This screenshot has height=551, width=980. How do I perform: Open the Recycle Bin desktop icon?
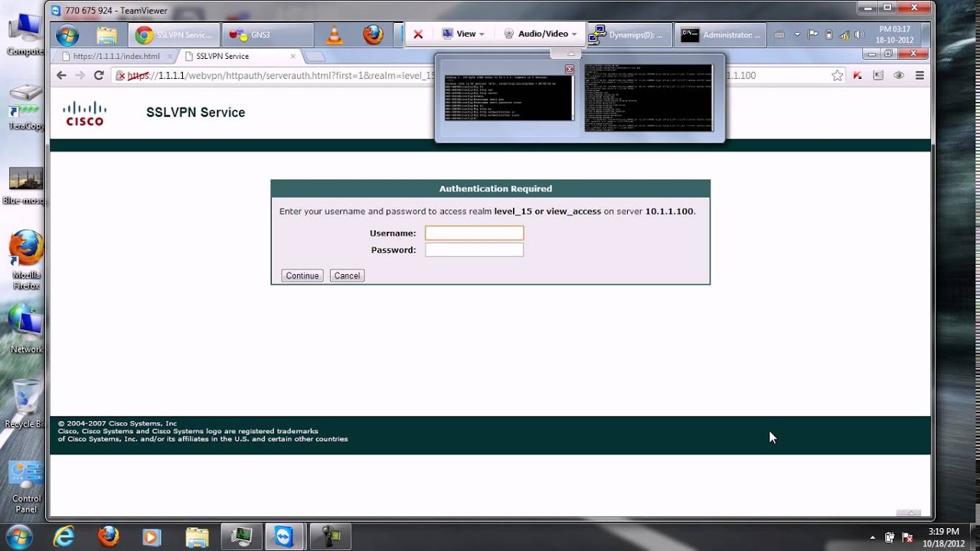tap(24, 403)
